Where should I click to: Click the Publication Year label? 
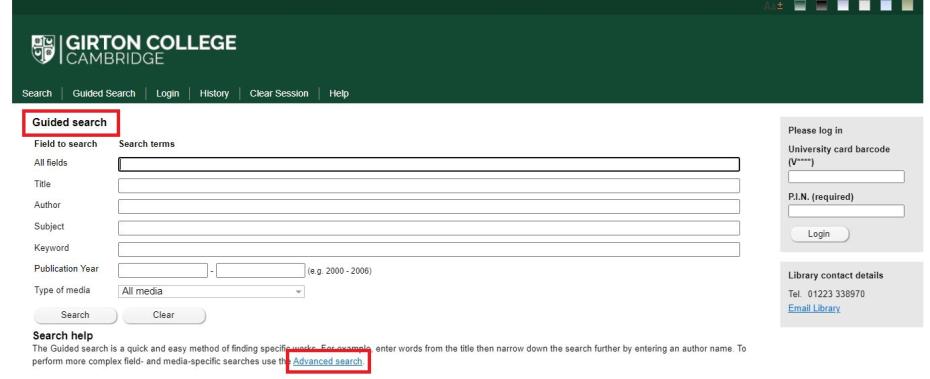point(66,269)
